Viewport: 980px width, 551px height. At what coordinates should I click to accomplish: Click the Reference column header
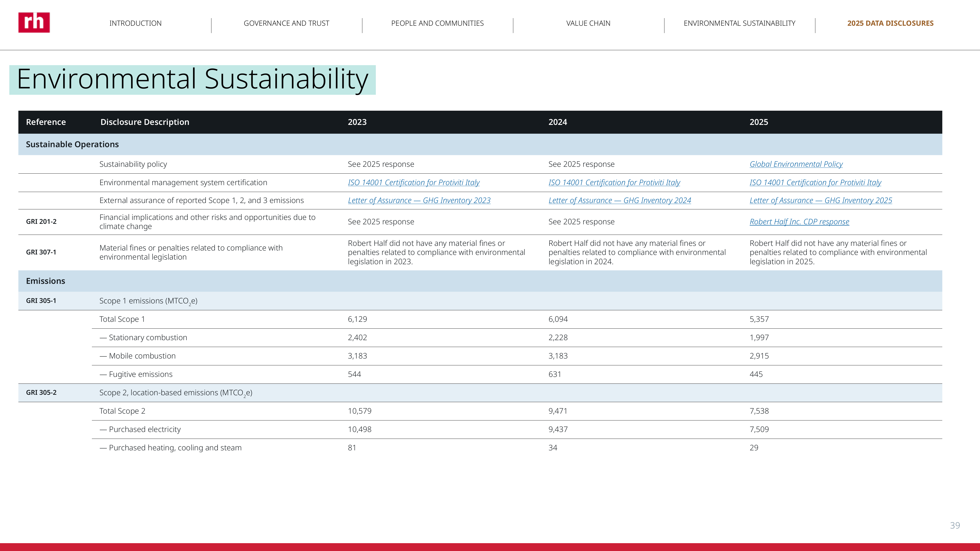pos(46,122)
